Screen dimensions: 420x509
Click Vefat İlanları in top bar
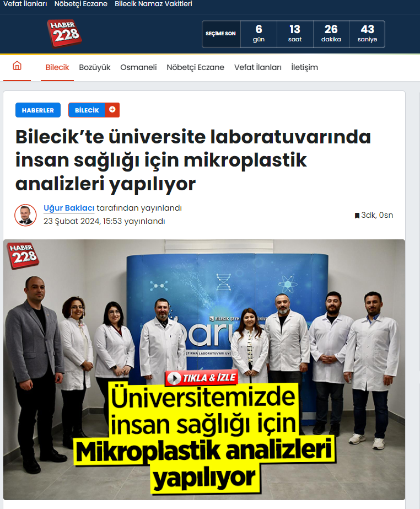tap(25, 4)
